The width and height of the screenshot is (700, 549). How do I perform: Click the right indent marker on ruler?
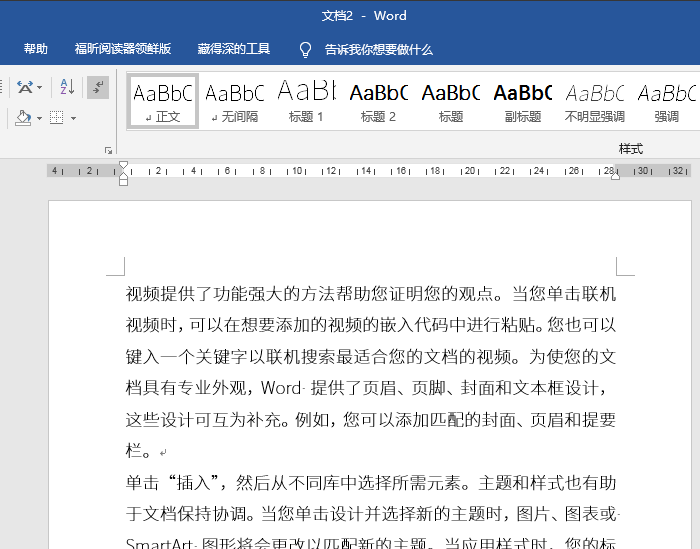click(615, 175)
